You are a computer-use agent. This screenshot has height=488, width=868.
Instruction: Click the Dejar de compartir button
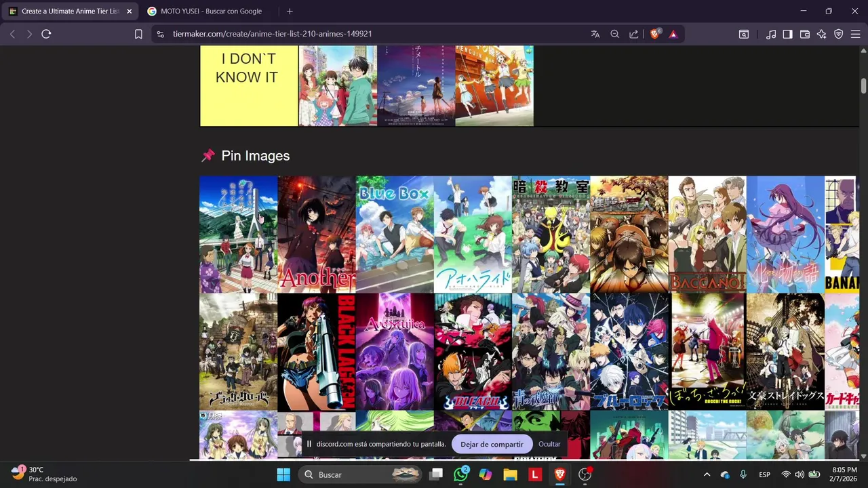[492, 444]
